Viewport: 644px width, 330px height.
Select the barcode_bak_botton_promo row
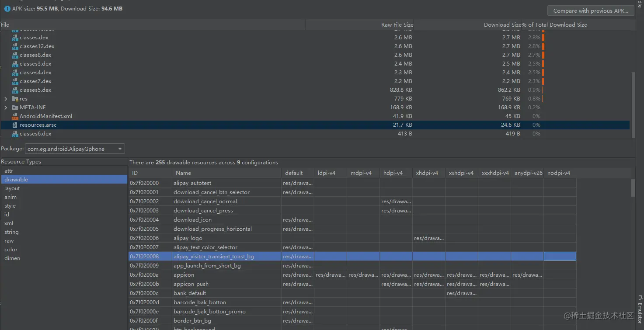point(352,312)
